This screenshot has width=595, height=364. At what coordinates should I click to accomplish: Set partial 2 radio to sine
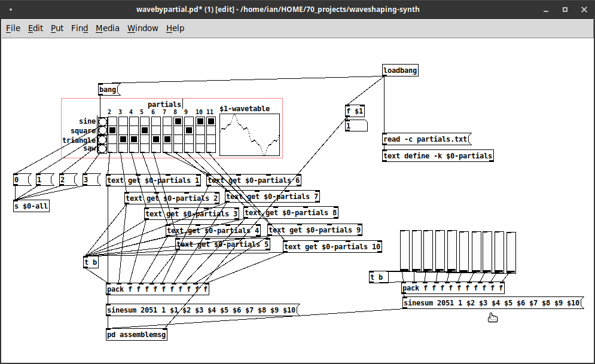pyautogui.click(x=112, y=121)
